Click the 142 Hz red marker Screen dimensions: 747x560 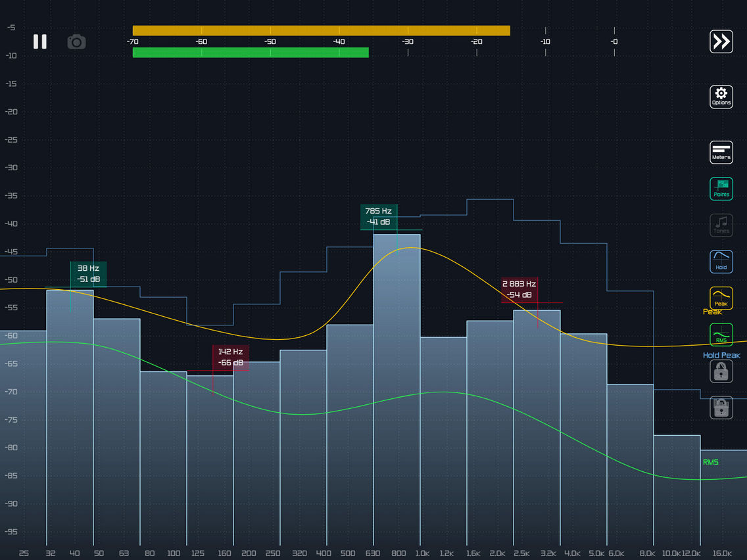point(230,358)
